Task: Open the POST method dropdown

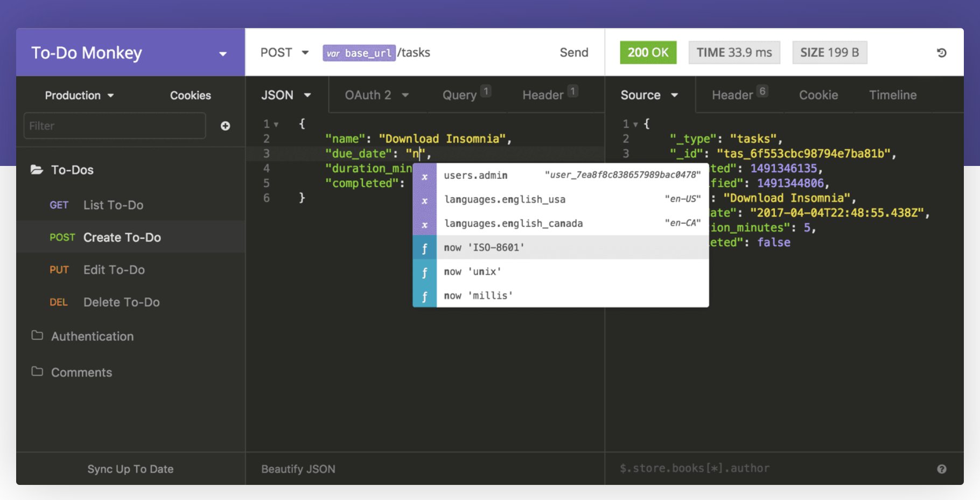Action: click(284, 52)
